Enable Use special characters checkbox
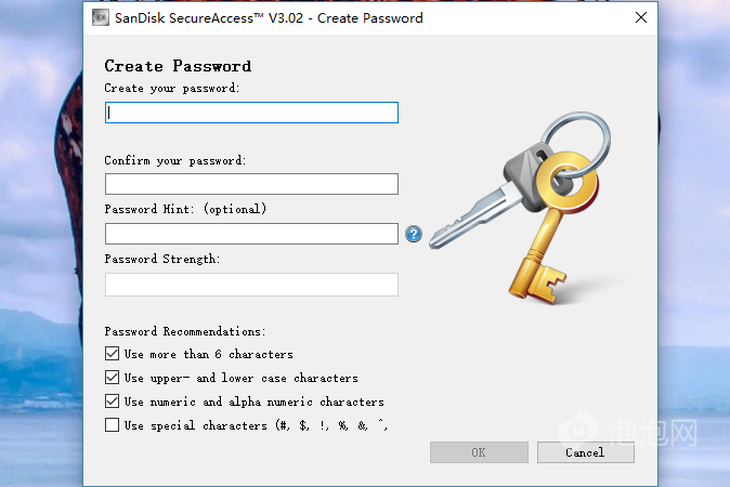The height and width of the screenshot is (487, 730). pyautogui.click(x=112, y=425)
